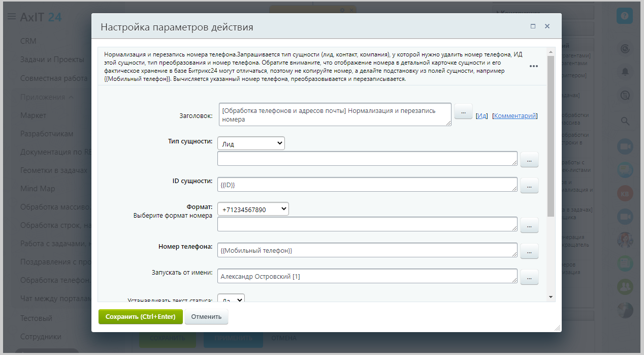
Task: Click the ellipsis button next to Заголовок field
Action: [x=463, y=111]
